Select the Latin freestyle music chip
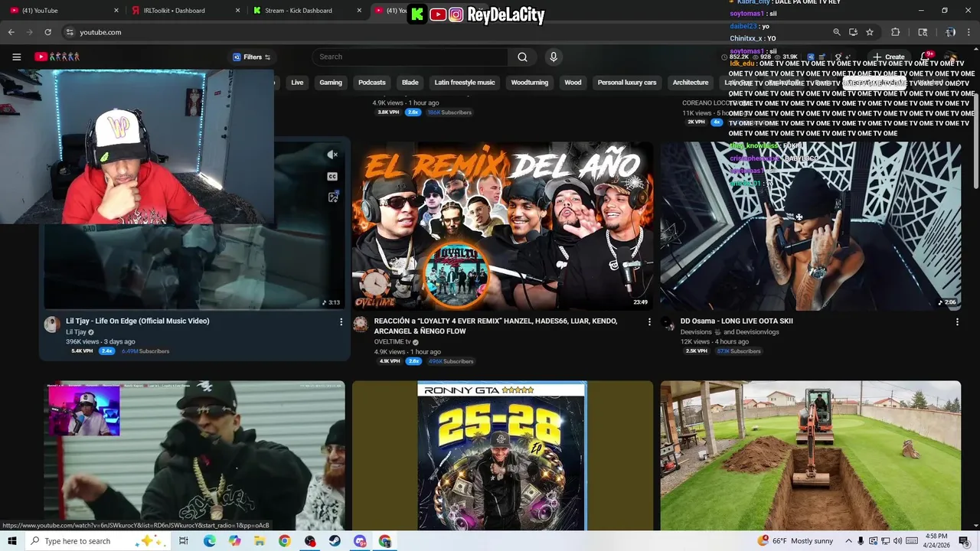Image resolution: width=980 pixels, height=551 pixels. (465, 83)
